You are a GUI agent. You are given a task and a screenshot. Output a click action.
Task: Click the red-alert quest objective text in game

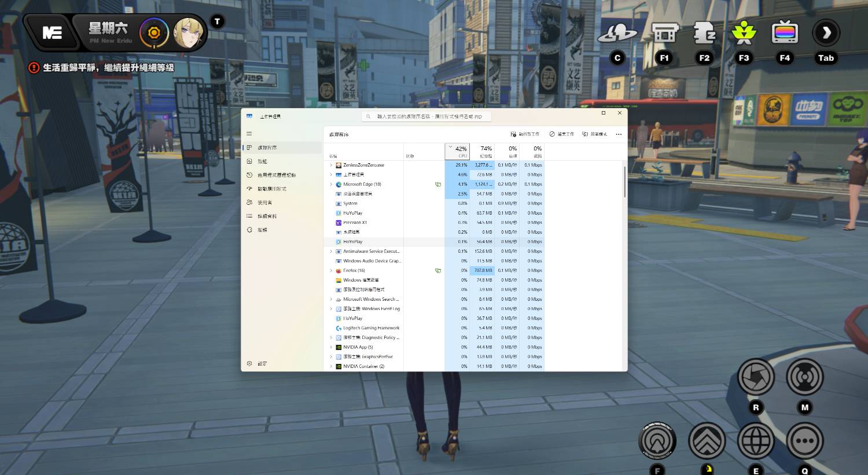point(108,68)
